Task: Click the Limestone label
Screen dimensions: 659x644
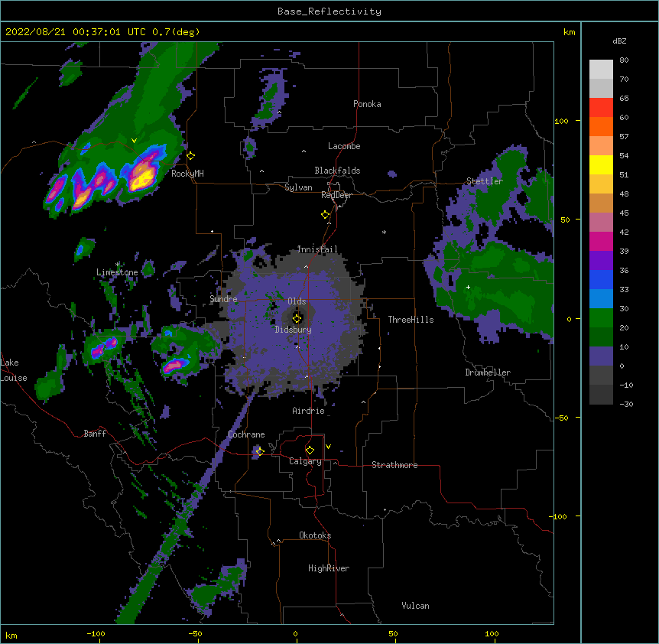Action: point(117,272)
